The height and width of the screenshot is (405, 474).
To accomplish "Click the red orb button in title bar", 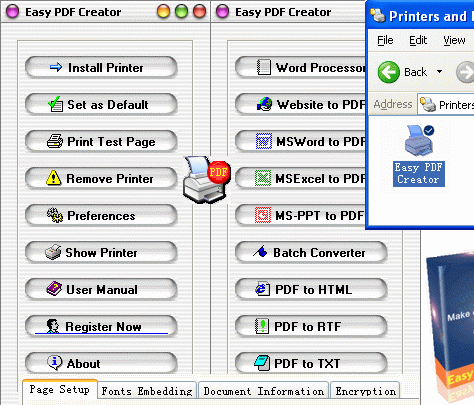I will 200,11.
